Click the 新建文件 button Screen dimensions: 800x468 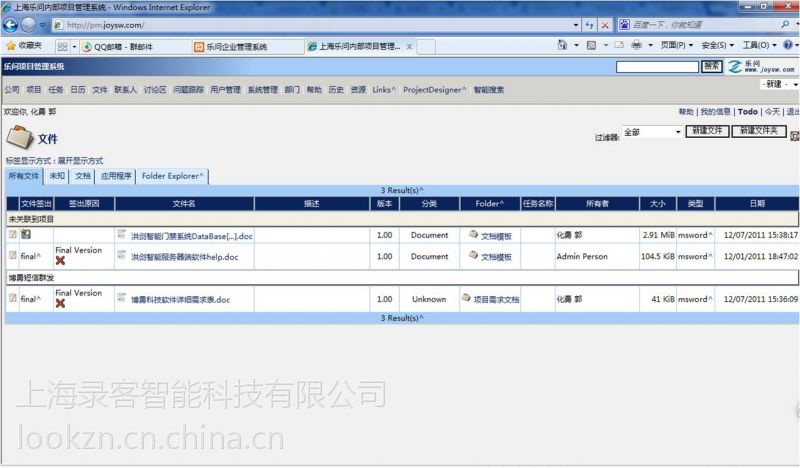pyautogui.click(x=707, y=131)
